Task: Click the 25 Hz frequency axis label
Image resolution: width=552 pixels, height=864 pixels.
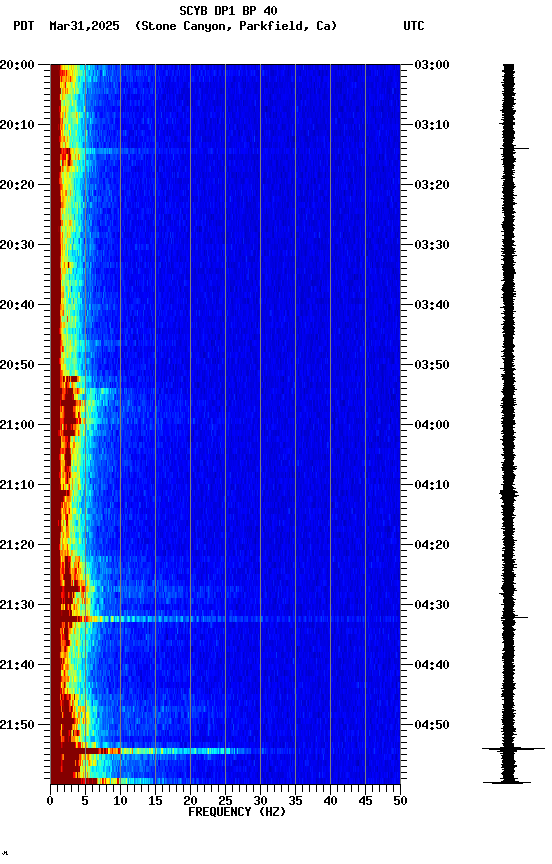Action: coord(225,801)
